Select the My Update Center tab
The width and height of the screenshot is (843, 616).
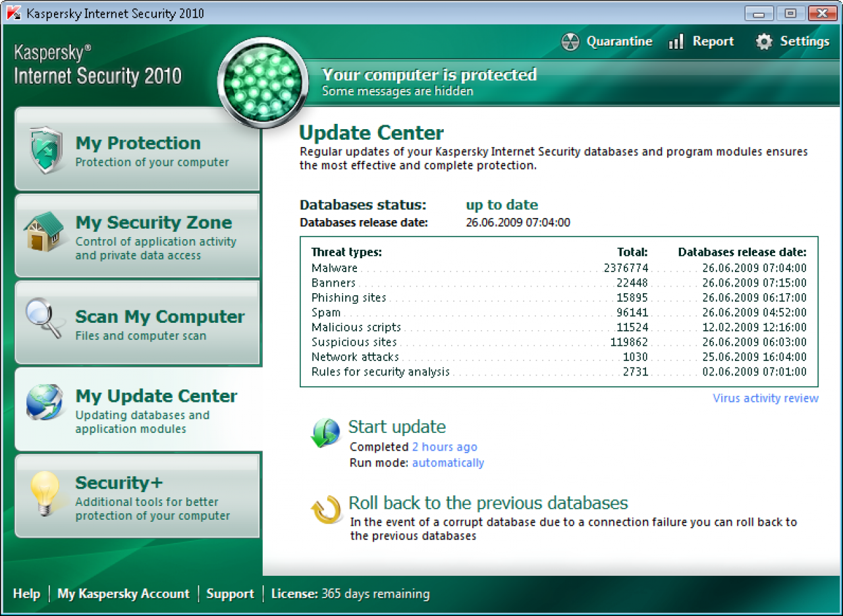click(x=138, y=409)
